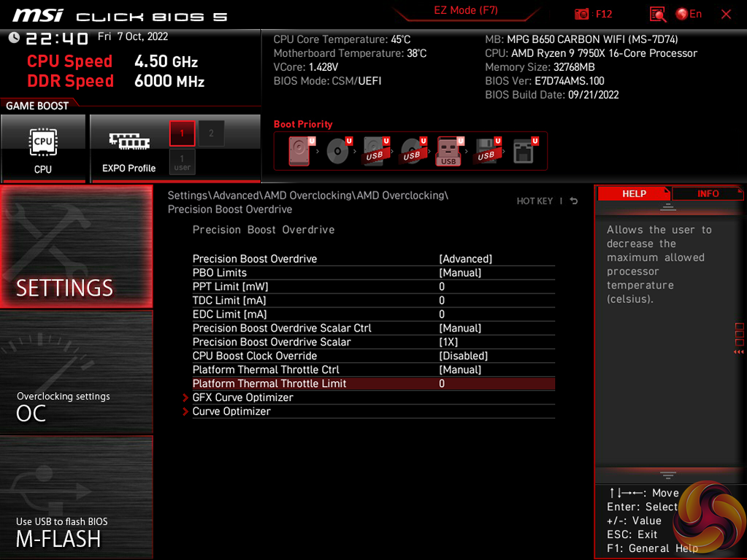Open the OC overclocking settings section
This screenshot has width=747, height=560.
point(76,372)
